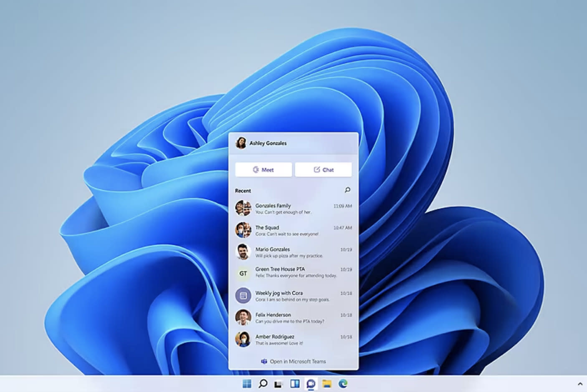Image resolution: width=587 pixels, height=392 pixels.
Task: Open the Start menu from the taskbar
Action: tap(246, 383)
